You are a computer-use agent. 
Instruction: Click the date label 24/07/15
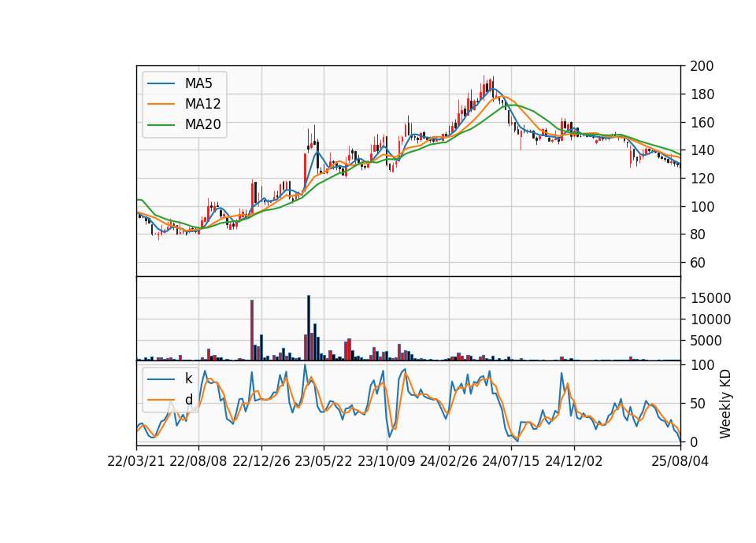(511, 461)
